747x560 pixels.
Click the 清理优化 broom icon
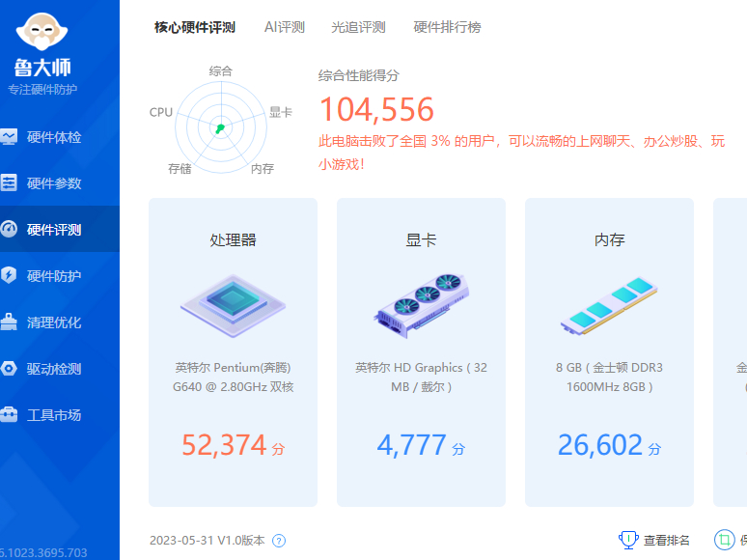coord(8,322)
